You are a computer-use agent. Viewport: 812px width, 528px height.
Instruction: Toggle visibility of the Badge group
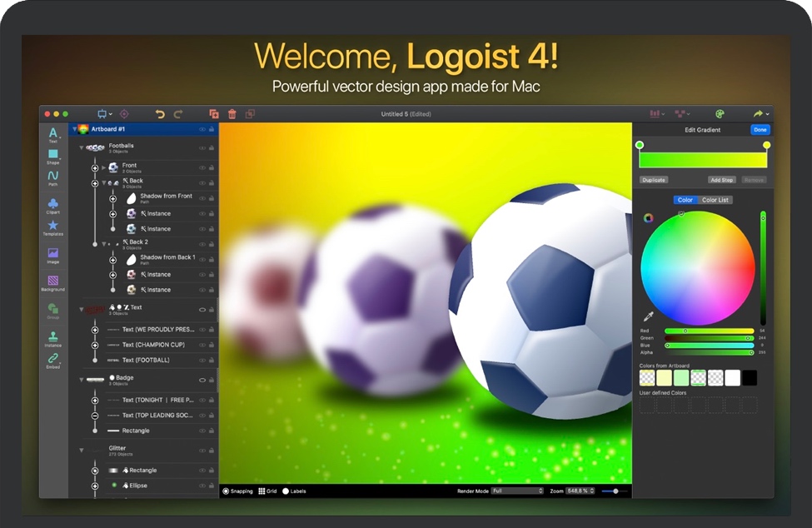point(202,380)
